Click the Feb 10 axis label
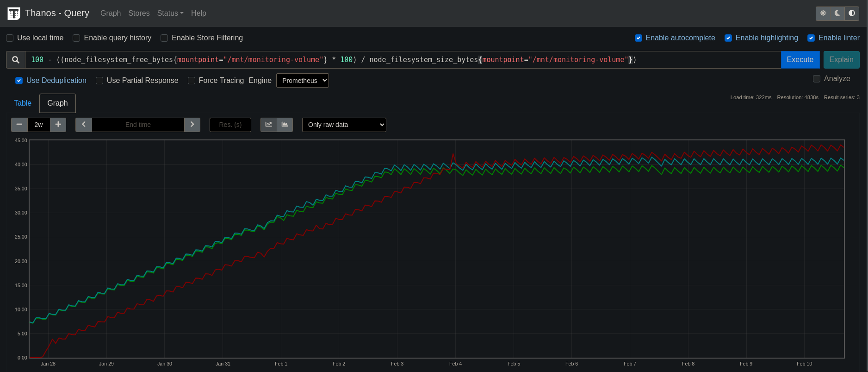Image resolution: width=868 pixels, height=372 pixels. [x=804, y=364]
